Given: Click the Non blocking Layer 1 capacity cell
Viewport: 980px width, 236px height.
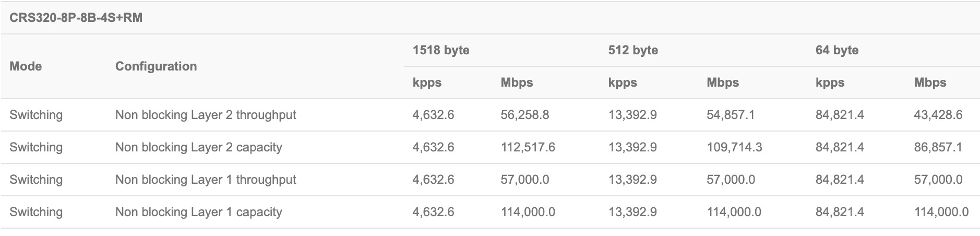Looking at the screenshot, I should coord(198,212).
